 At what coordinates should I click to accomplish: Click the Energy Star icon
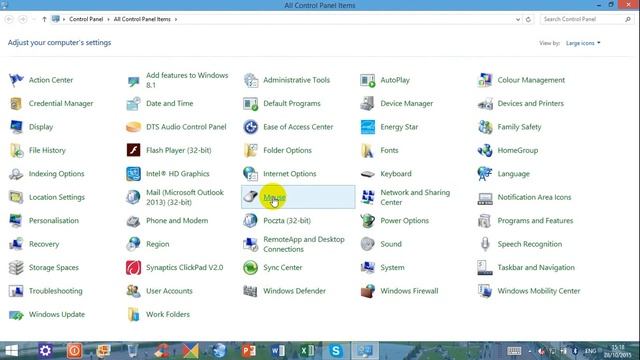(368, 127)
